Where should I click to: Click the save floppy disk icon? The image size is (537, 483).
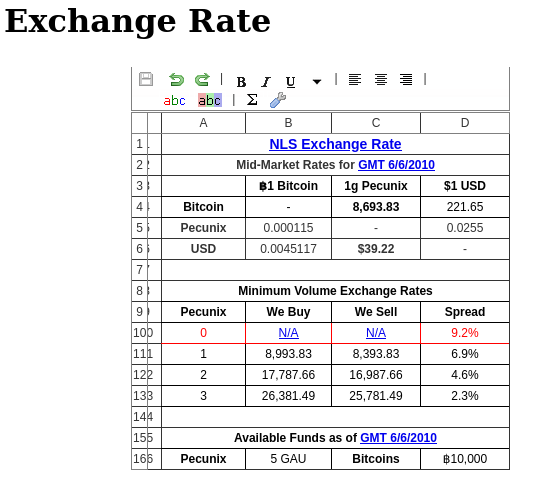point(146,79)
